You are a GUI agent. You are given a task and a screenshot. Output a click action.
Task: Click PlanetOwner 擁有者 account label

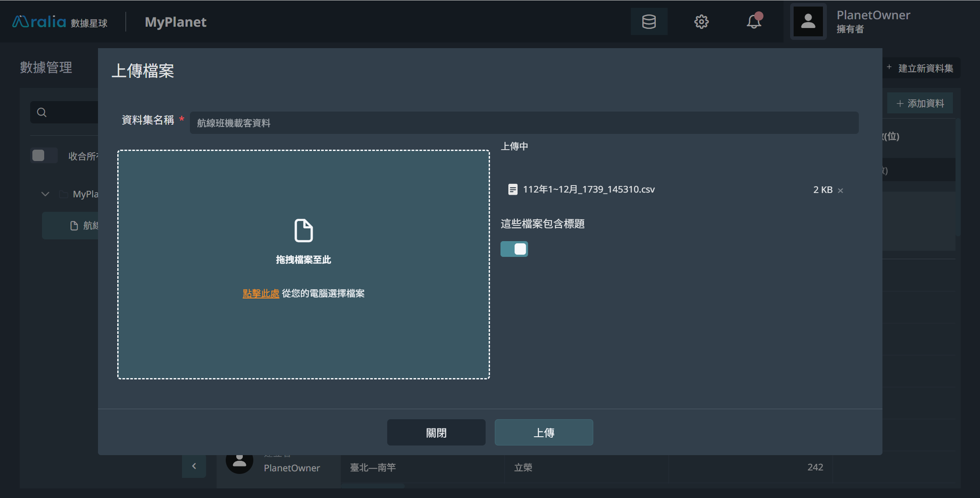point(873,21)
